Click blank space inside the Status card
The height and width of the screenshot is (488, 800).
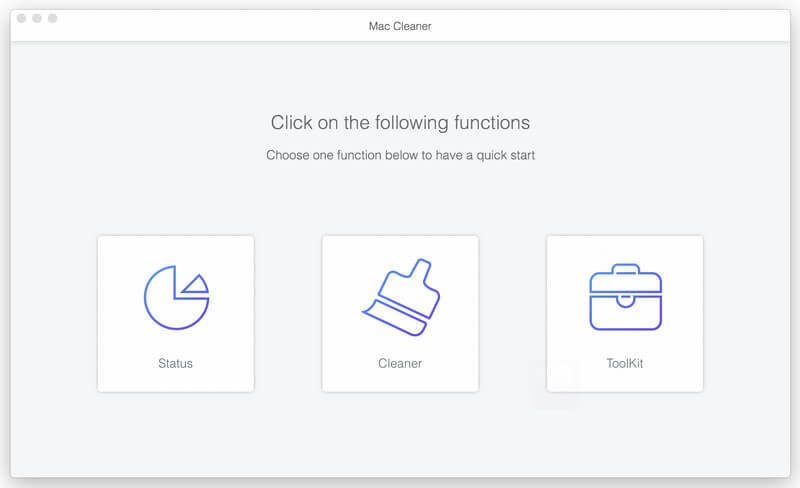[x=120, y=255]
